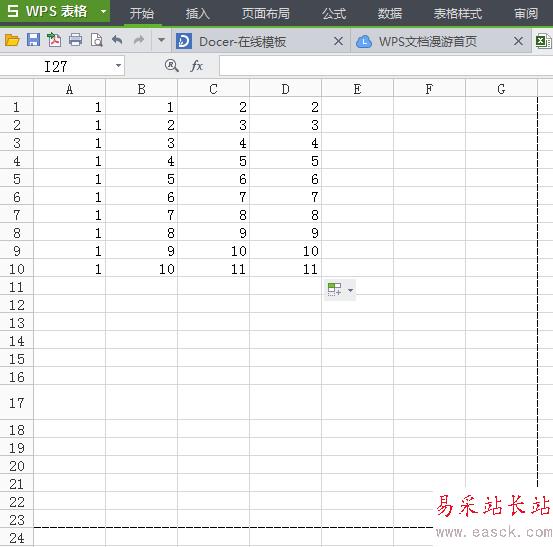
Task: Save the spreadsheet with the floppy icon
Action: tap(33, 40)
